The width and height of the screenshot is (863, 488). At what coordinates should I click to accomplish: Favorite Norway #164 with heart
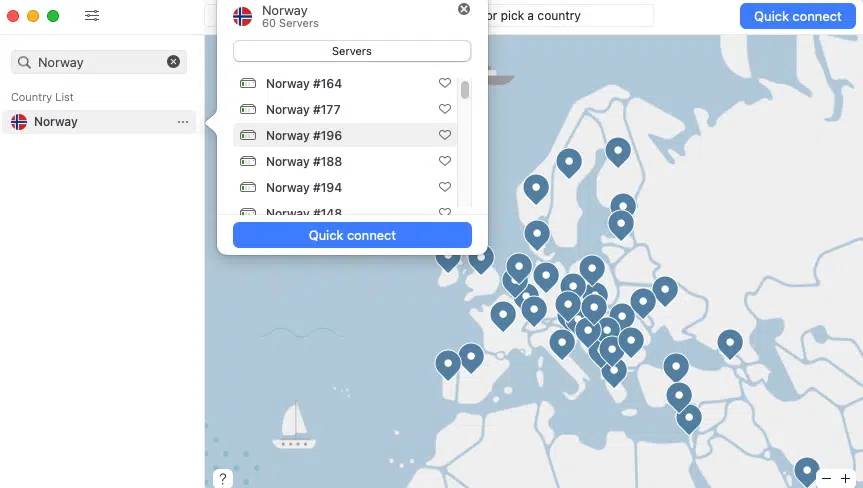click(x=445, y=83)
